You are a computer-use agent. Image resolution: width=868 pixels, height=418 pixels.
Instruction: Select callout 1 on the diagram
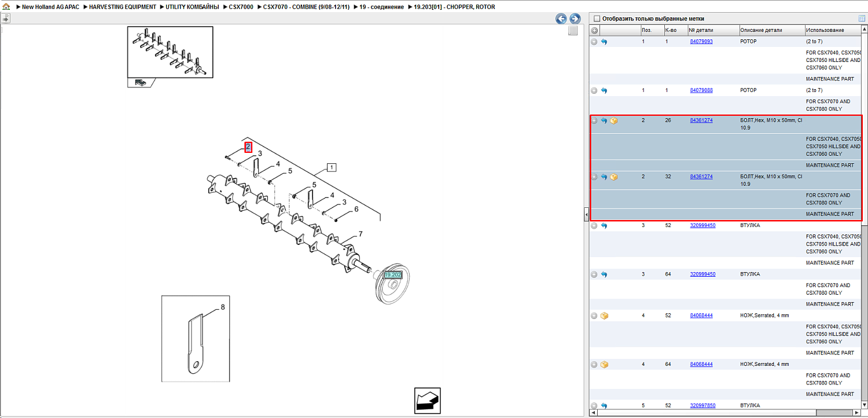332,168
